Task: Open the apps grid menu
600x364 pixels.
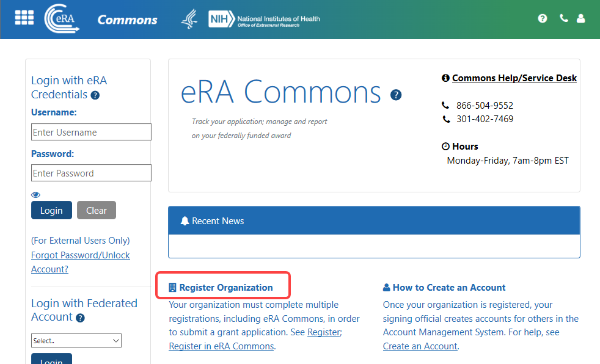Action: point(24,17)
